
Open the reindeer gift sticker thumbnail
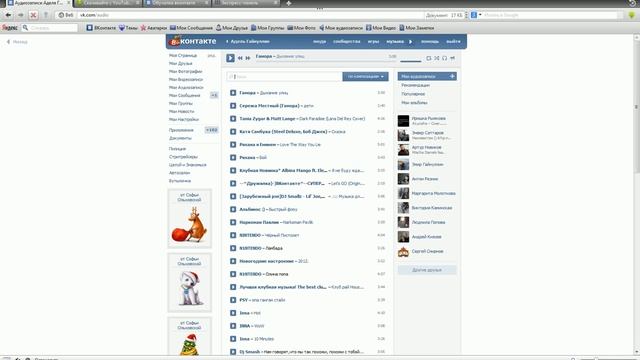pyautogui.click(x=190, y=224)
